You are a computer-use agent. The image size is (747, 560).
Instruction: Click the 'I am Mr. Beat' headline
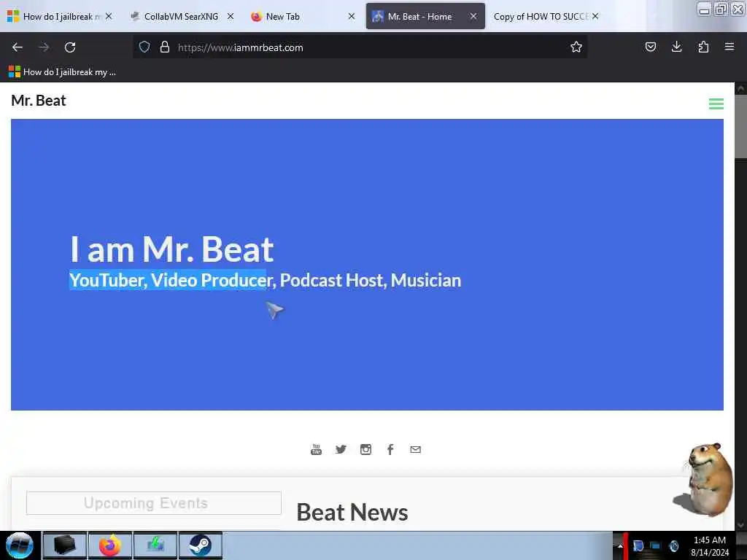pos(172,249)
